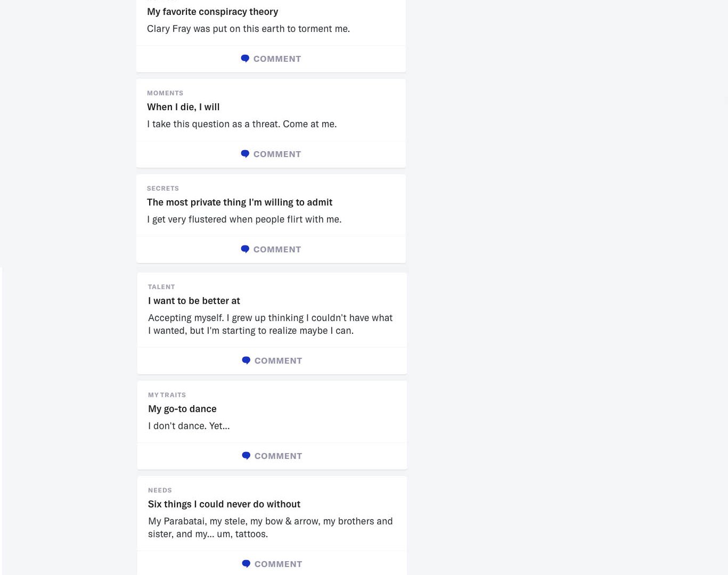Select 'The most private thing' prompt title
The width and height of the screenshot is (728, 575).
(x=240, y=202)
